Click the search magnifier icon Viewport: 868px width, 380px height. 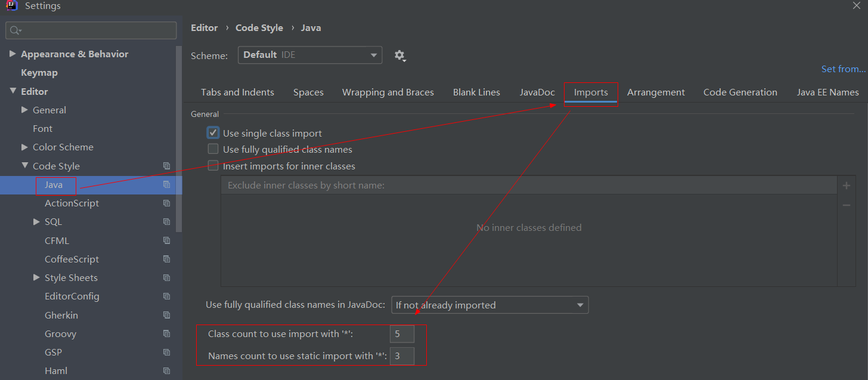tap(15, 30)
